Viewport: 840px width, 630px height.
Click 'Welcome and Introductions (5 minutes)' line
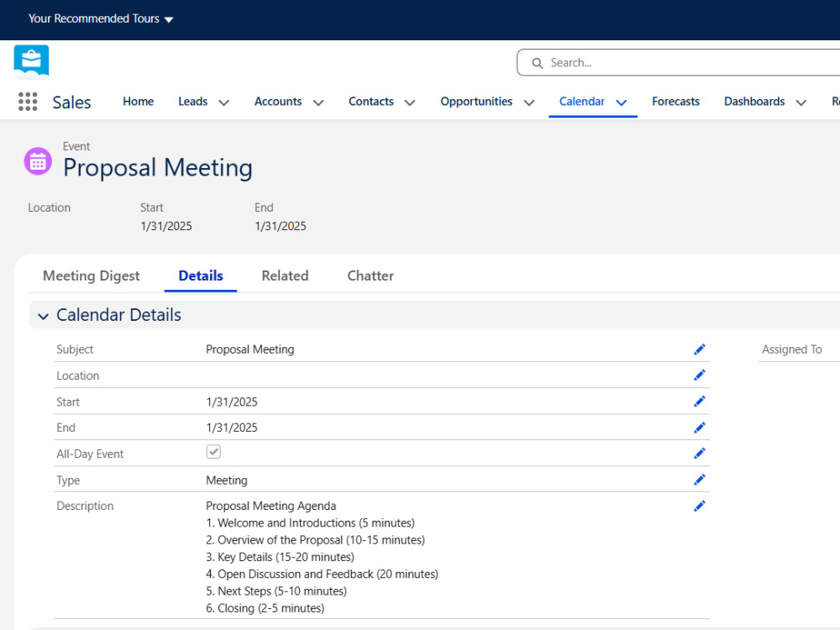310,522
